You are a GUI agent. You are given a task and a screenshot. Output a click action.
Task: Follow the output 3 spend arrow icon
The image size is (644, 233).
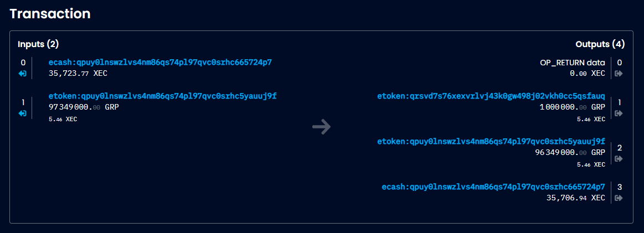coord(619,198)
